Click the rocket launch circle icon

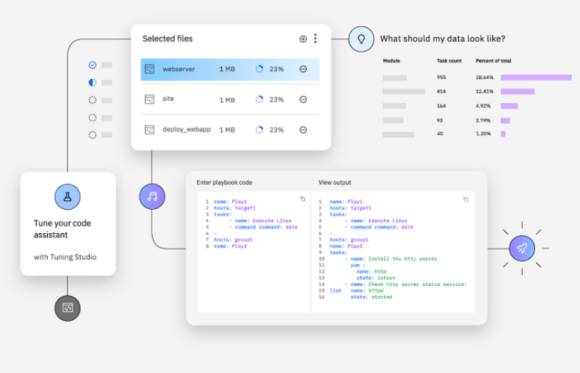point(522,248)
